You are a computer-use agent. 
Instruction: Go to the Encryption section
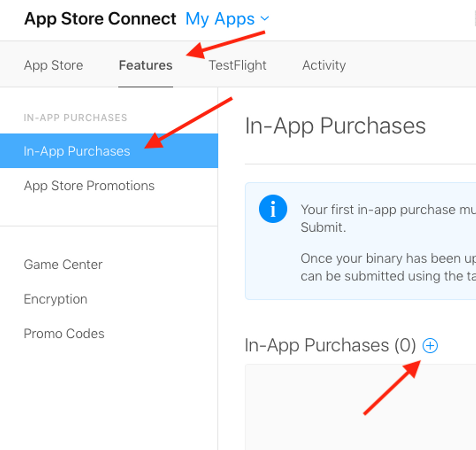click(x=56, y=299)
